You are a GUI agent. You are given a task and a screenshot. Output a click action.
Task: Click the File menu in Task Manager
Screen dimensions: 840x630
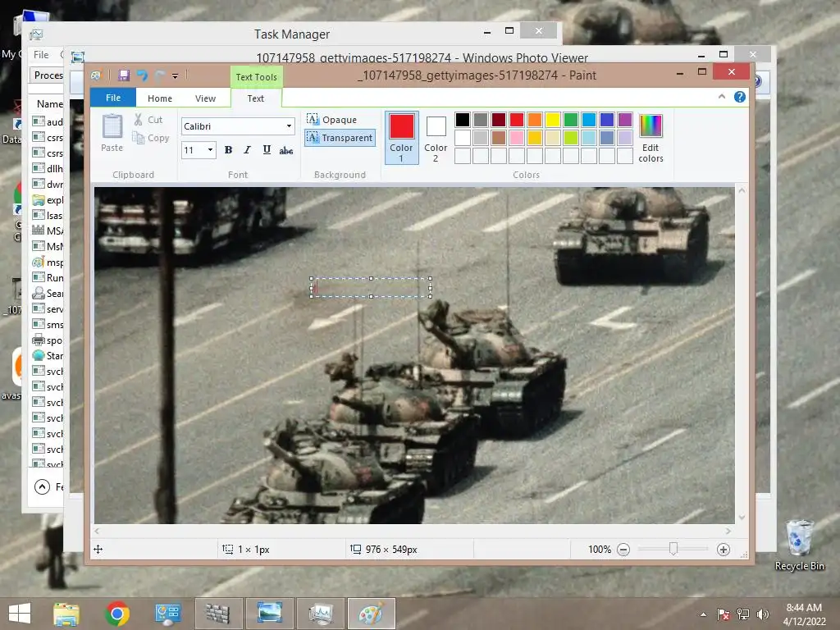[41, 55]
